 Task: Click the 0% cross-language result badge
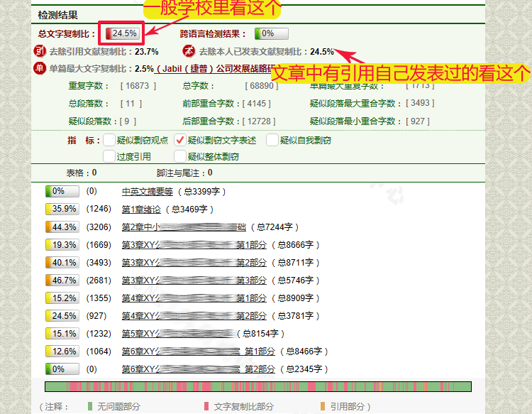point(271,33)
